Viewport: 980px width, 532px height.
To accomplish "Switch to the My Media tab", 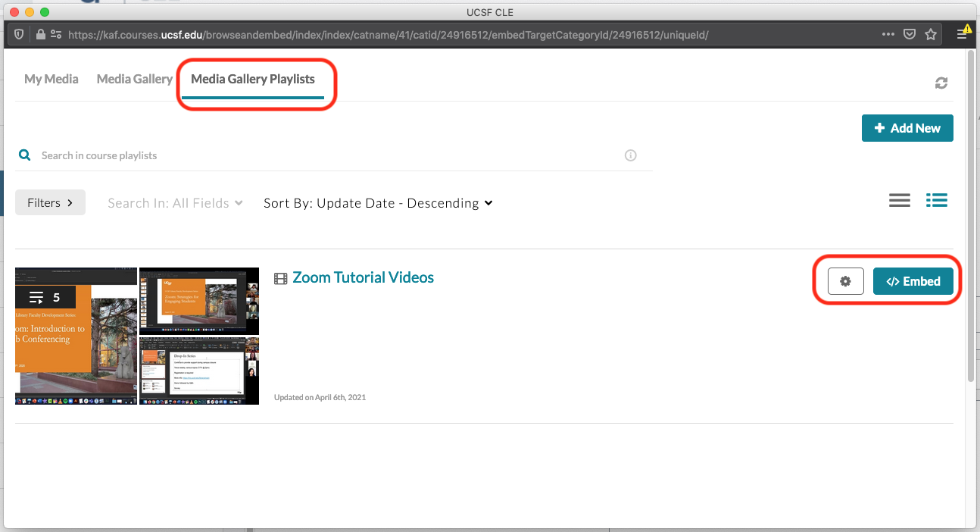I will 51,79.
